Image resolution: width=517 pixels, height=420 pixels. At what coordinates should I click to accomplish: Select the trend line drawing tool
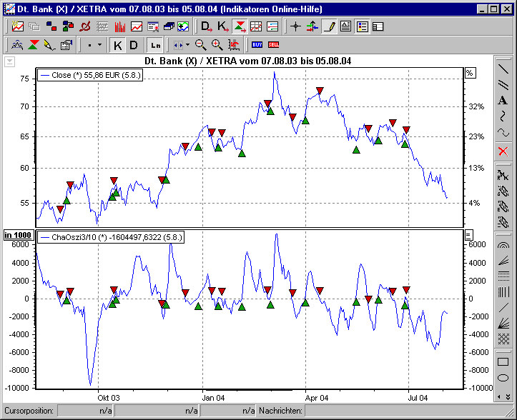coord(503,69)
